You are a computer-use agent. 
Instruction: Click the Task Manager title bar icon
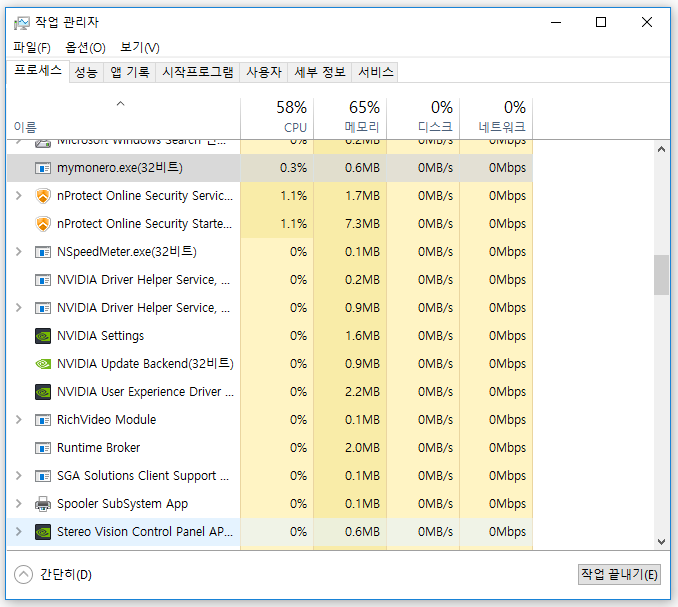22,22
